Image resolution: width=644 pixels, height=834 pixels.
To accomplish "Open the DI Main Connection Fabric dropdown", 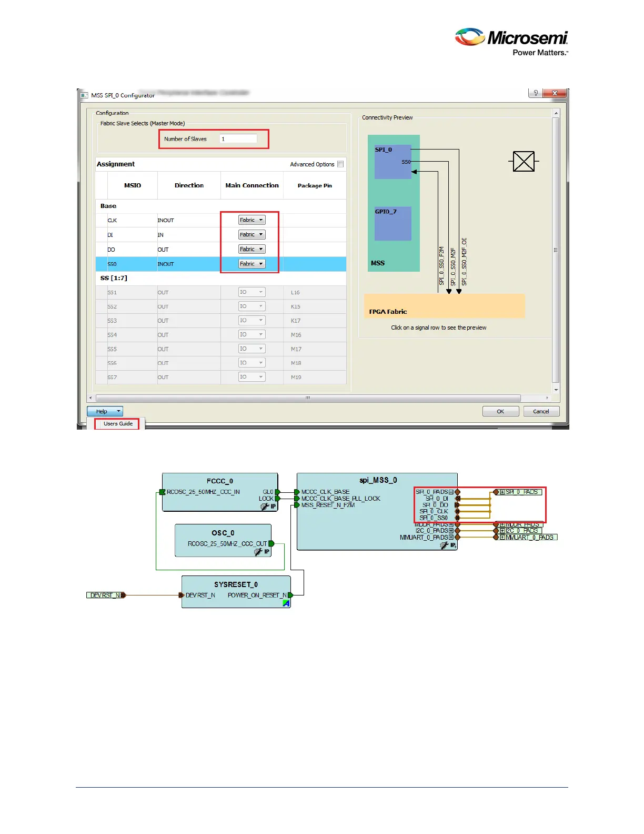I will (251, 235).
